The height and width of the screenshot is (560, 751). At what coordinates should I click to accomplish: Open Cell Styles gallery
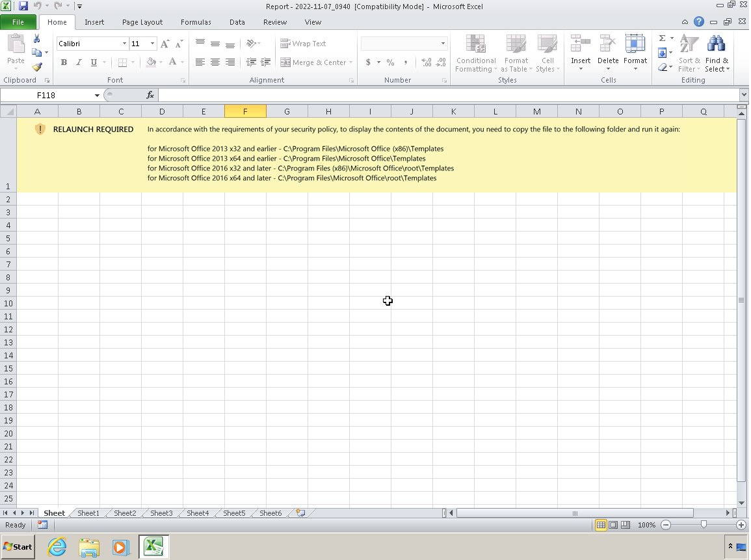[x=547, y=53]
